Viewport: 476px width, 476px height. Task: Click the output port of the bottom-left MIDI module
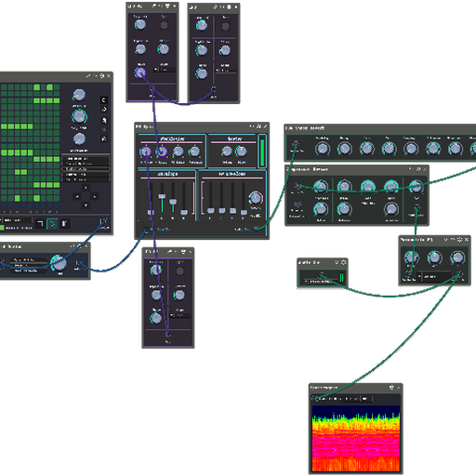(79, 263)
